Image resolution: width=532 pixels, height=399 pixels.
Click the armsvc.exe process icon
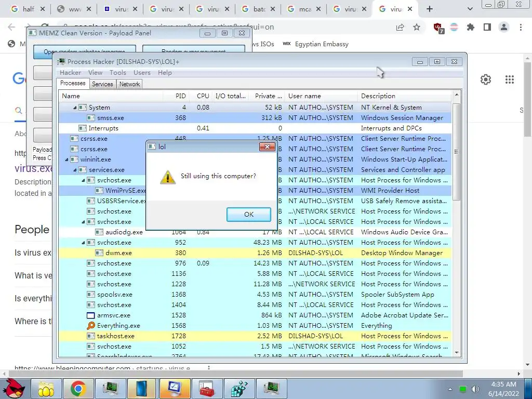[x=90, y=315]
